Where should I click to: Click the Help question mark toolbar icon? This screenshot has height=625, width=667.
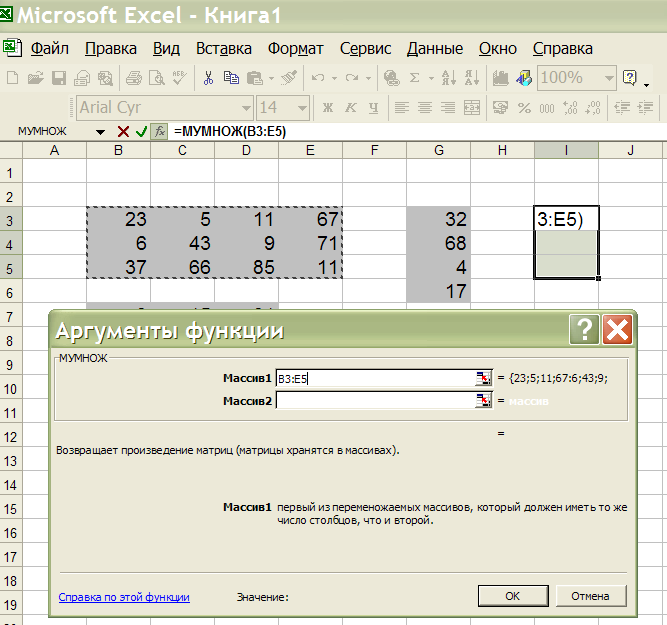pyautogui.click(x=630, y=78)
